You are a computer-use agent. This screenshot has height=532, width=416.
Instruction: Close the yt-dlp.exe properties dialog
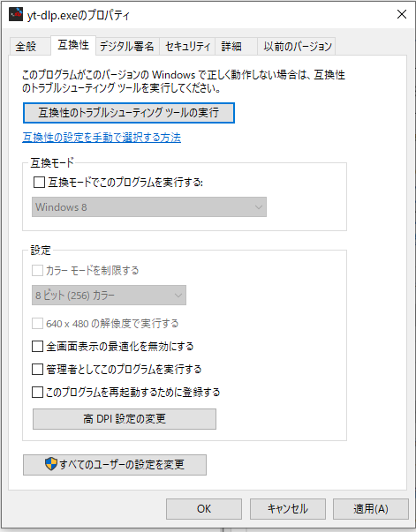[402, 14]
